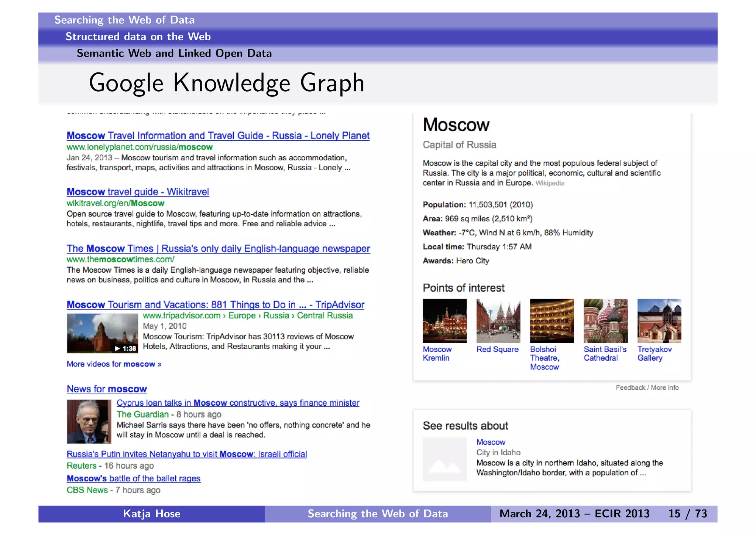Click the Capital of Russia subtitle
The width and height of the screenshot is (756, 535).
click(459, 145)
